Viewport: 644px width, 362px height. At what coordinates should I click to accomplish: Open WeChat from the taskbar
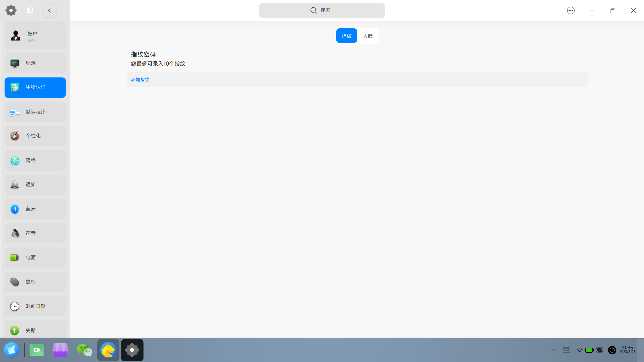(x=84, y=350)
